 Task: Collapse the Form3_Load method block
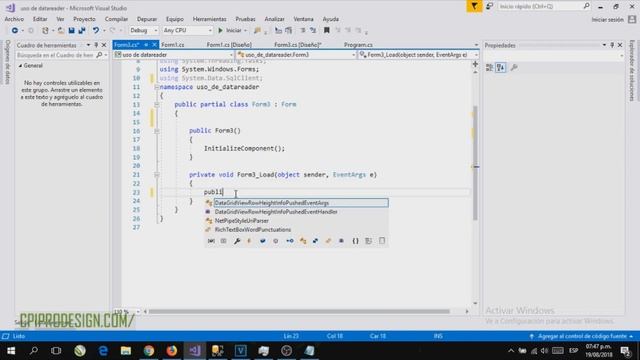tap(157, 175)
